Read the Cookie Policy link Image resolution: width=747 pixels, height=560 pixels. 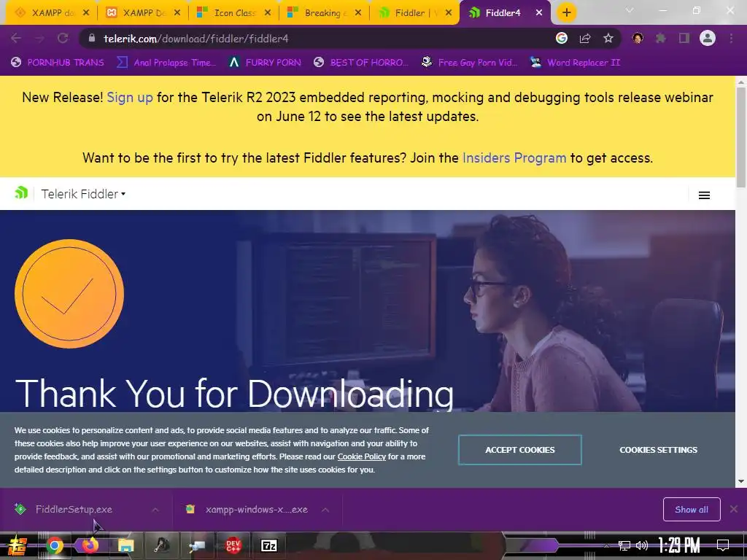362,456
